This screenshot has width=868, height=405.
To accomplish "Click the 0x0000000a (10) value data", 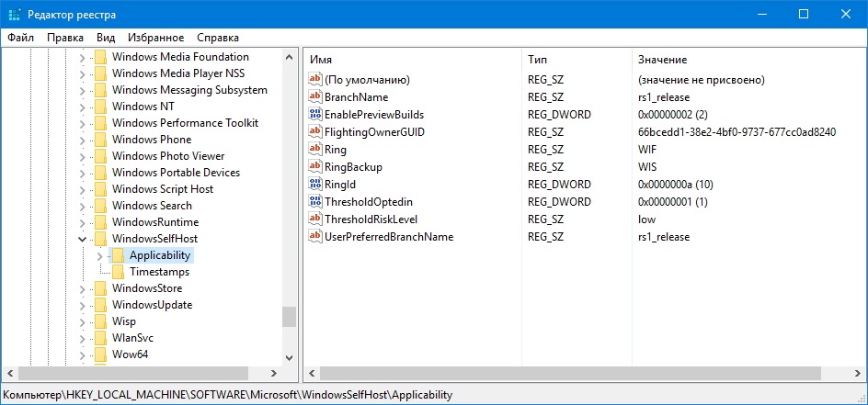I will point(673,184).
